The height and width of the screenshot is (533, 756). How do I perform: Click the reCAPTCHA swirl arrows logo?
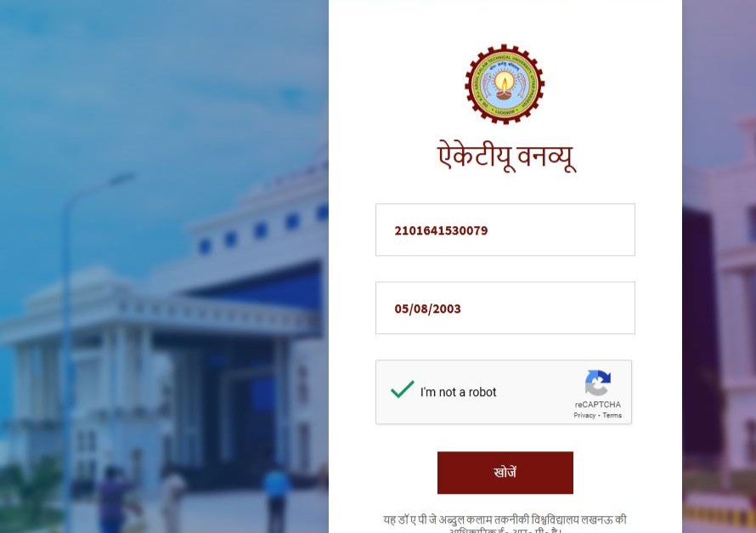point(598,383)
